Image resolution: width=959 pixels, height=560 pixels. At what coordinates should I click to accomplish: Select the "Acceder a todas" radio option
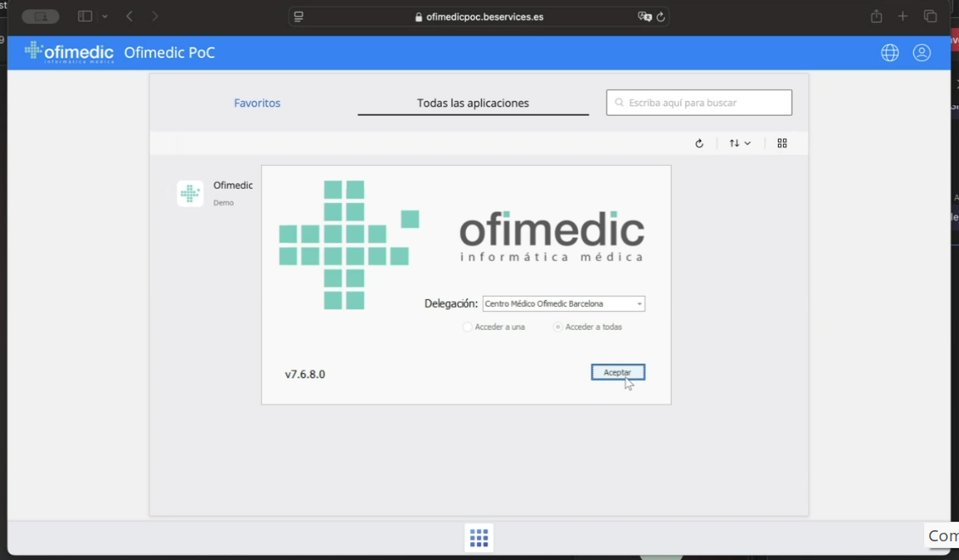tap(558, 327)
